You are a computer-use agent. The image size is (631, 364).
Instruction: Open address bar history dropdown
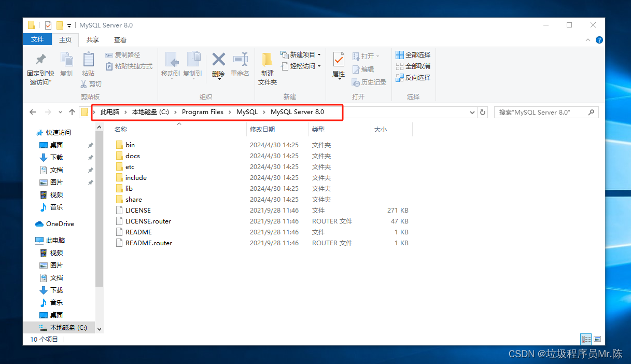tap(472, 112)
